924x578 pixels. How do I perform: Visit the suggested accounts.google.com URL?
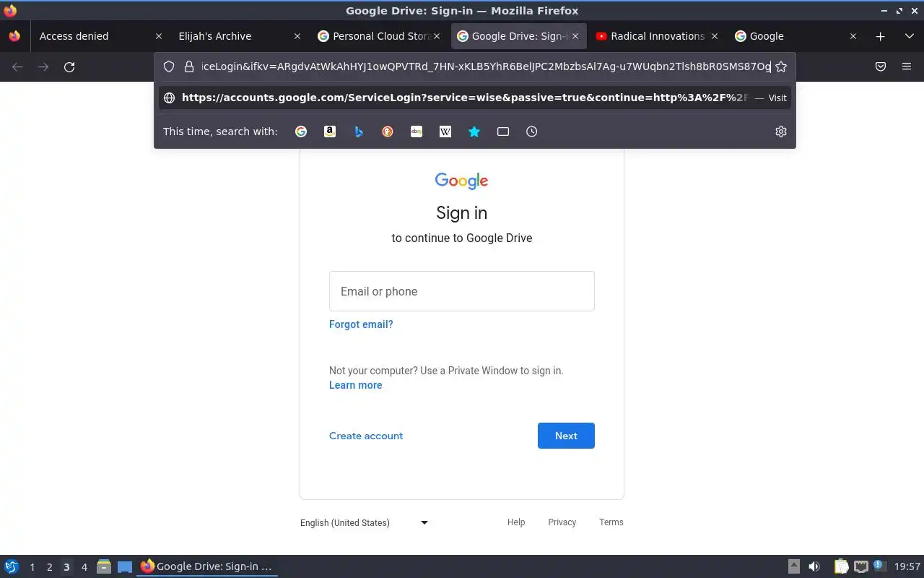475,98
